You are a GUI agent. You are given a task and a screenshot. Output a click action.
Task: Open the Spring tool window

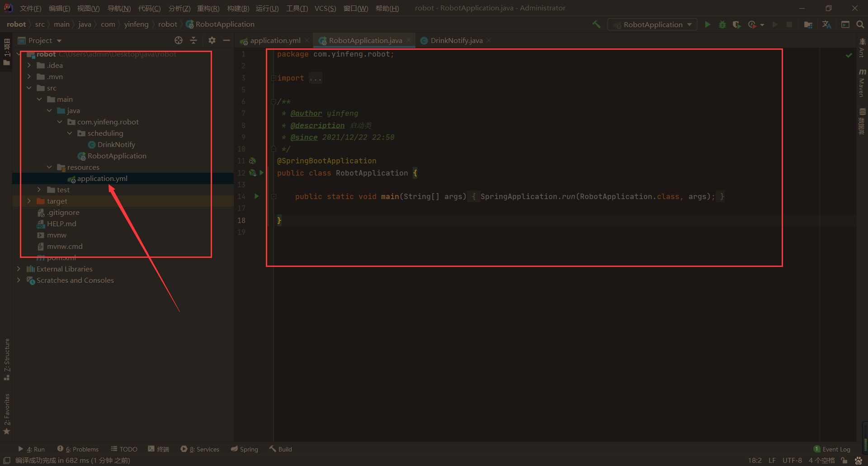click(244, 449)
